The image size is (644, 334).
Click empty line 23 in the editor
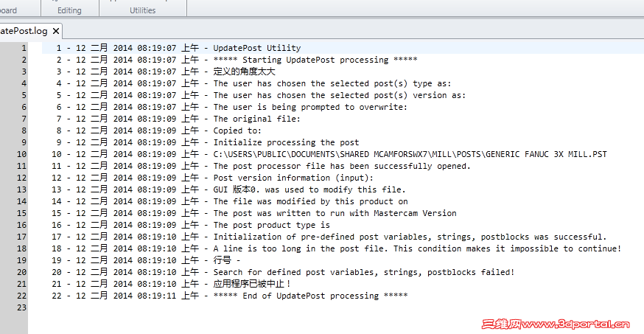tap(335, 307)
